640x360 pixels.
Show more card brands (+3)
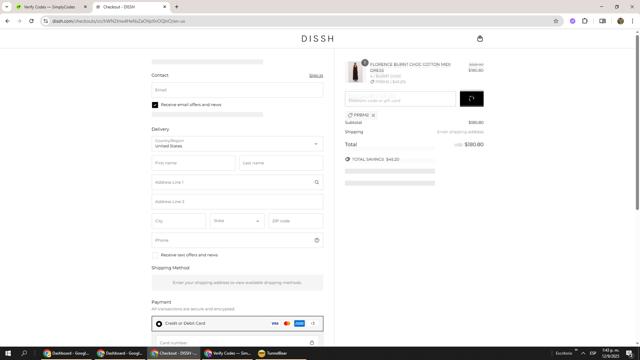(313, 323)
